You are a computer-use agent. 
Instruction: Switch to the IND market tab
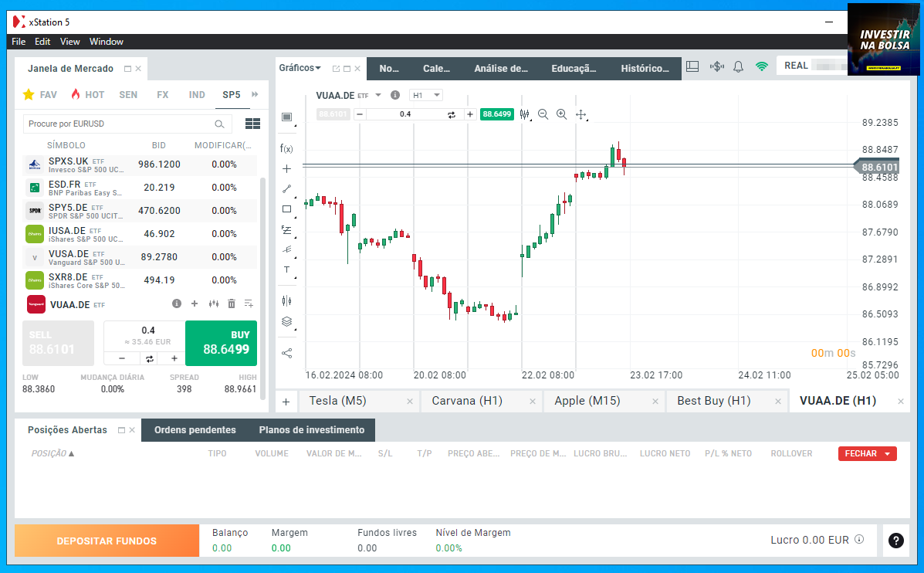(197, 94)
